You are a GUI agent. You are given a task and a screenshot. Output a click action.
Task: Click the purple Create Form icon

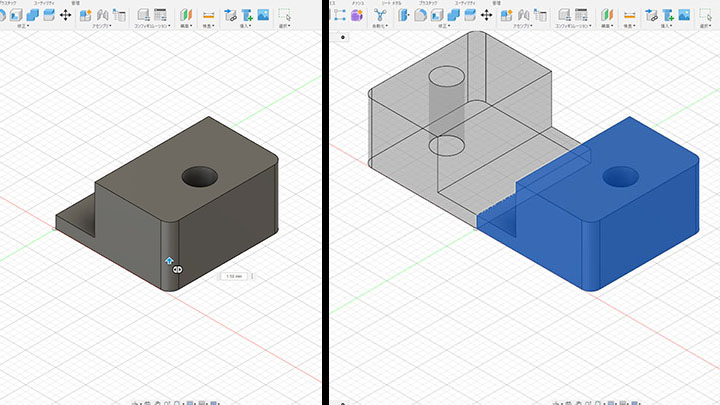pyautogui.click(x=356, y=15)
